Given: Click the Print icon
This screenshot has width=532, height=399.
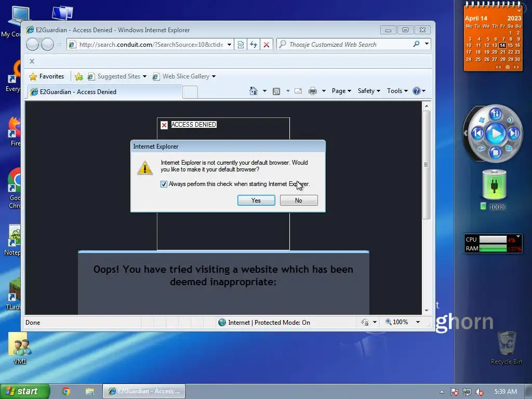Looking at the screenshot, I should 312,91.
